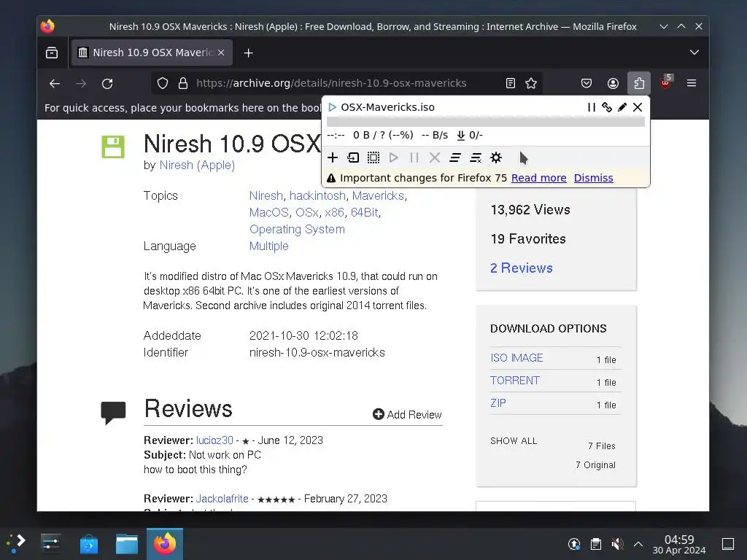Select all downloads in popup toolbar
The height and width of the screenshot is (560, 747).
click(373, 157)
